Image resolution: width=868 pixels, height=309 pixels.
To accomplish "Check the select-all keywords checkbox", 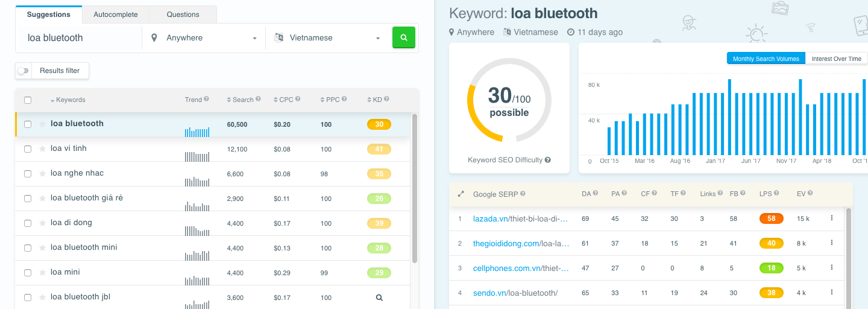I will coord(28,100).
